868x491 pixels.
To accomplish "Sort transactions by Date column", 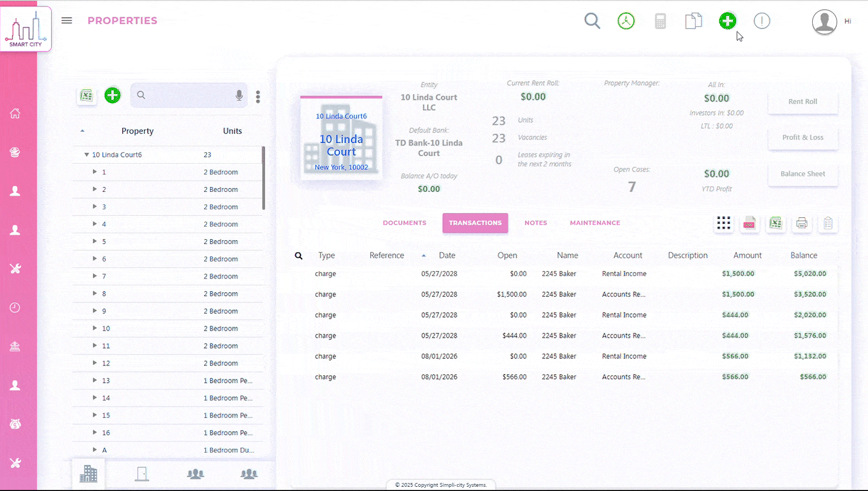I will [x=447, y=256].
